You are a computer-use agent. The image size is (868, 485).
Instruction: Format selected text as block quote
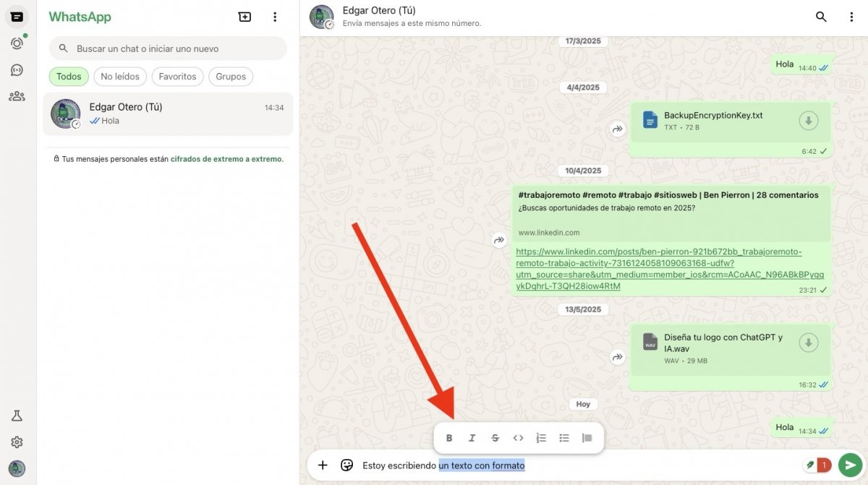point(587,438)
